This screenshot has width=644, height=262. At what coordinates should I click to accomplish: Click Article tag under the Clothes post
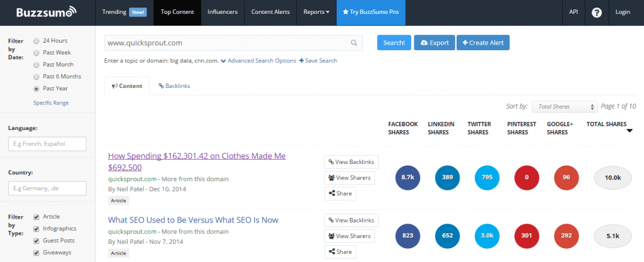point(119,200)
